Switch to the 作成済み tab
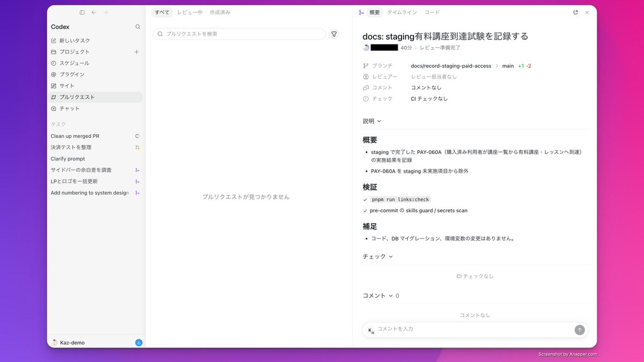Screen dimensions: 644x362 pyautogui.click(x=220, y=12)
